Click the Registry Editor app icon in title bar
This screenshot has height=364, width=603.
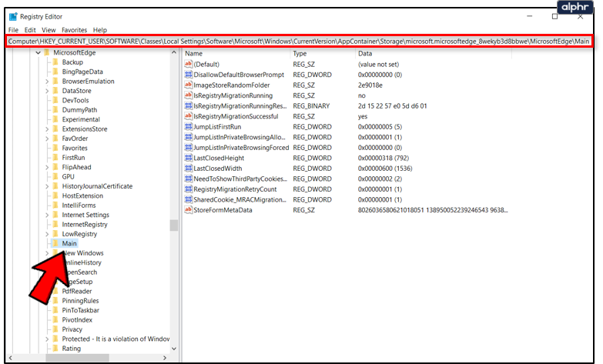point(13,16)
